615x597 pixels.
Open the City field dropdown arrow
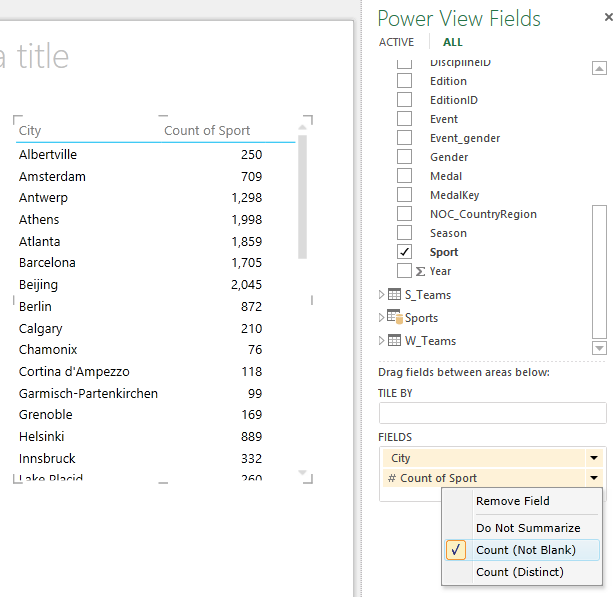click(x=594, y=458)
